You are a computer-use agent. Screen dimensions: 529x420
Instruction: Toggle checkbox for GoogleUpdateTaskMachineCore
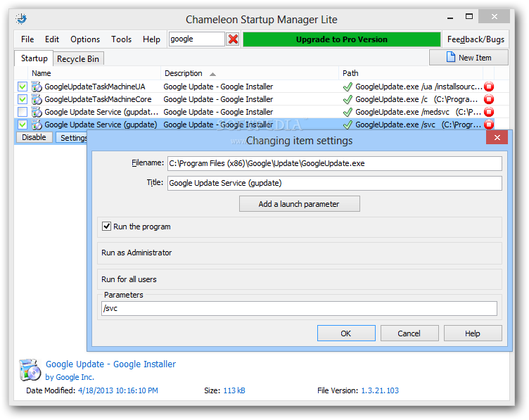23,99
